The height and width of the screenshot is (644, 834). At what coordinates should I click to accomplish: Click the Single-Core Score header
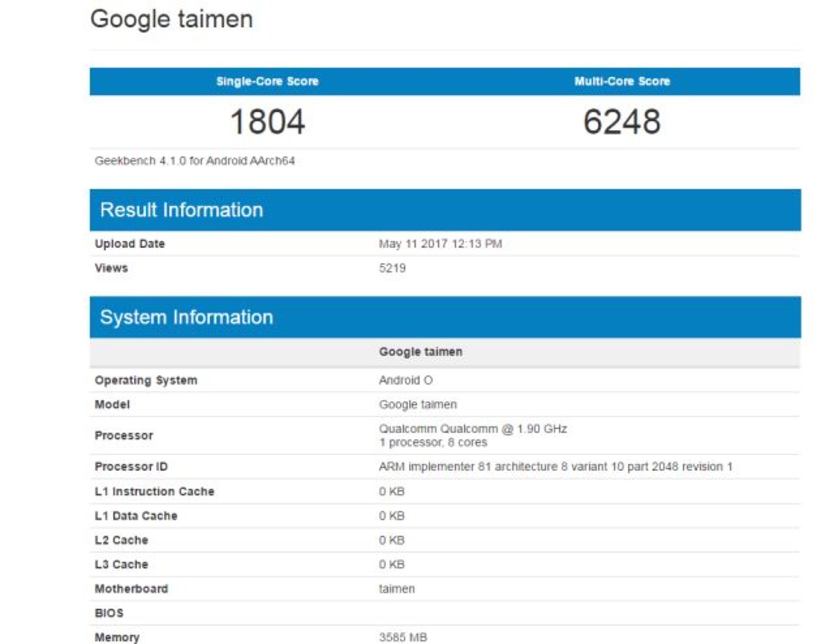267,81
